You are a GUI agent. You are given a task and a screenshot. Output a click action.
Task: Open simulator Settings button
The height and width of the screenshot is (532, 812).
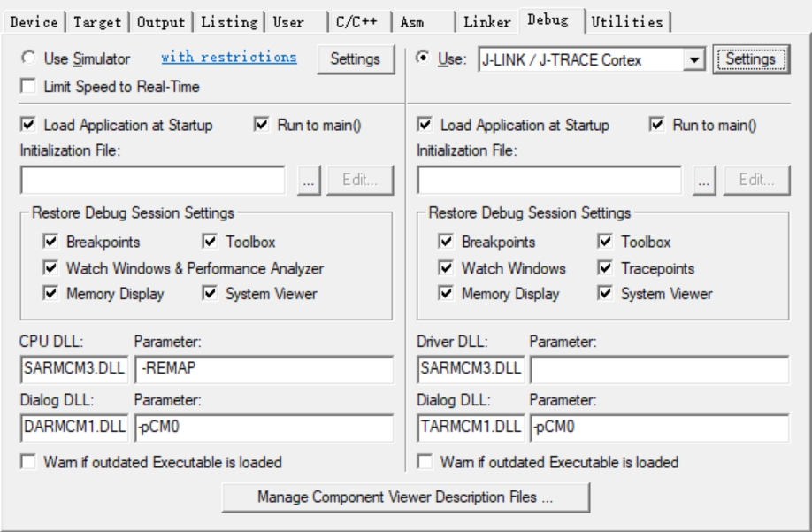pyautogui.click(x=354, y=59)
